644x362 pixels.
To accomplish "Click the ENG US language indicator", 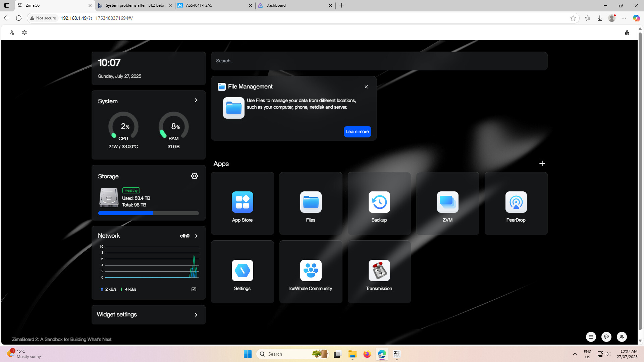I will (x=588, y=354).
